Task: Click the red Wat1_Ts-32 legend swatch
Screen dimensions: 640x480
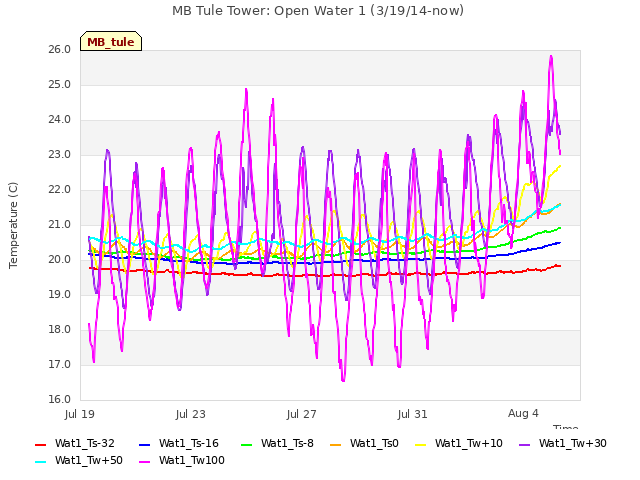Action: 41,444
